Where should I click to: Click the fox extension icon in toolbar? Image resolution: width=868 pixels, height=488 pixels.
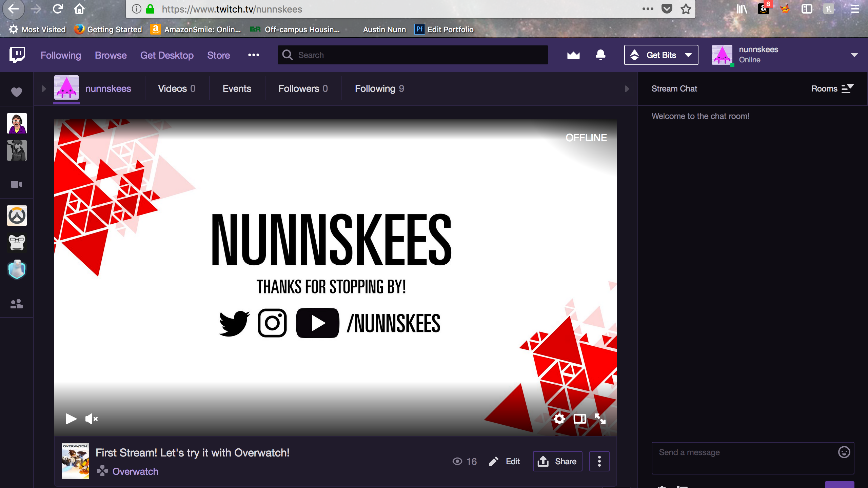click(x=785, y=9)
